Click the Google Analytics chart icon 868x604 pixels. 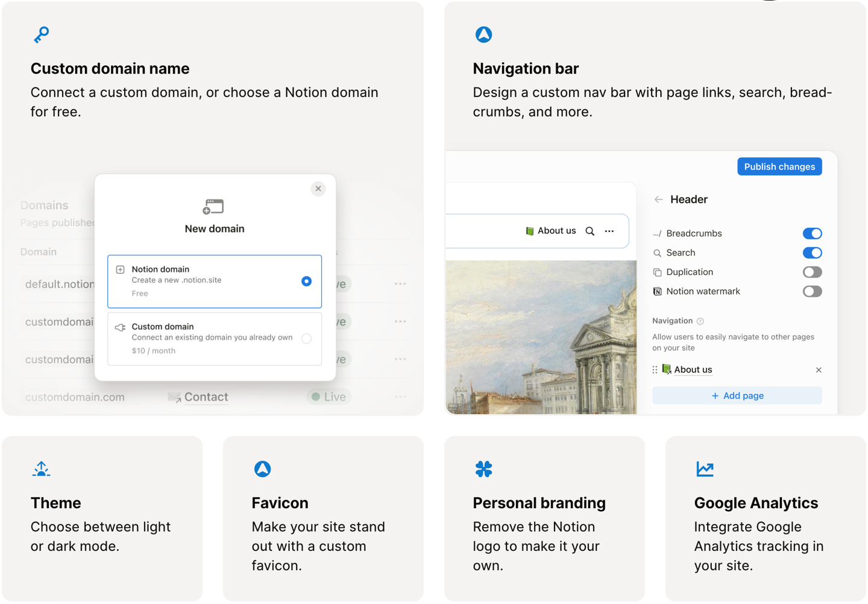705,469
